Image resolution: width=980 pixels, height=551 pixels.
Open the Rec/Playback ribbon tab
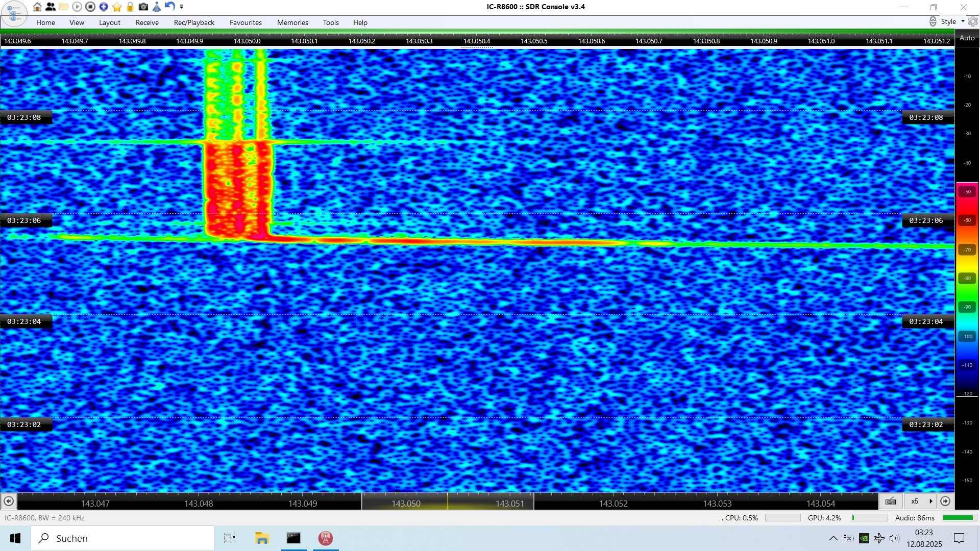tap(194, 22)
